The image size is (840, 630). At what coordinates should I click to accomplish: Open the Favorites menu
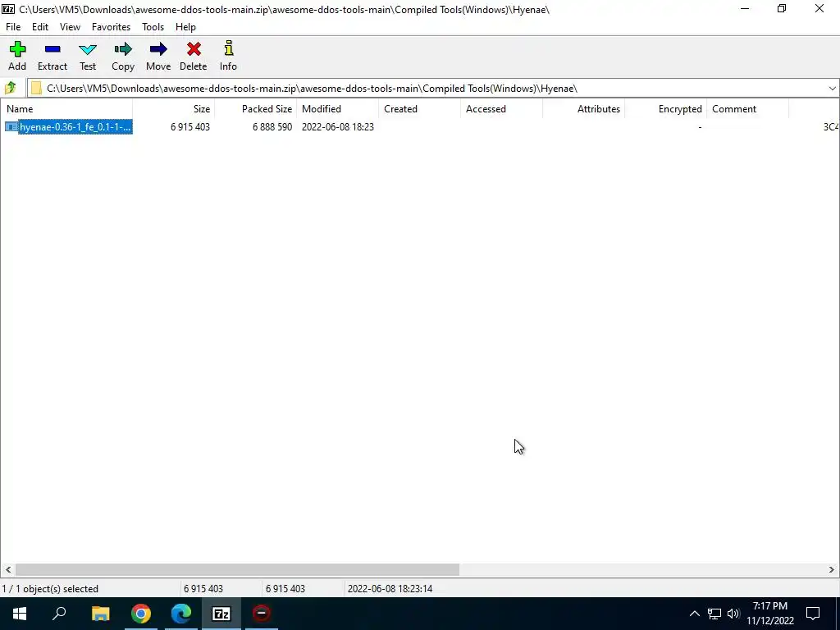[111, 27]
